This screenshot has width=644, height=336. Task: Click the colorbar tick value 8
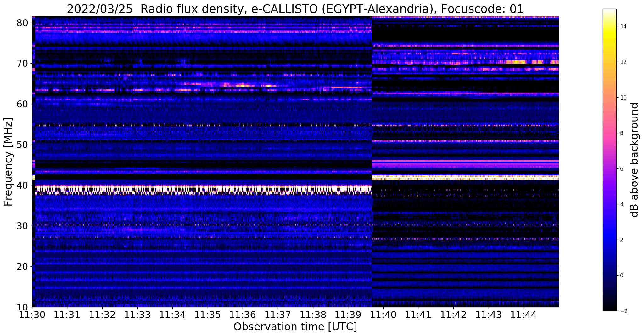[x=621, y=133]
